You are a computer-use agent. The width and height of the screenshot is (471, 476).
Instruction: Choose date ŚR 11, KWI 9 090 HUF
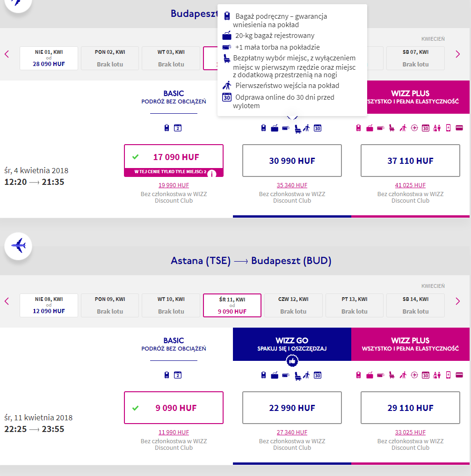pyautogui.click(x=232, y=305)
